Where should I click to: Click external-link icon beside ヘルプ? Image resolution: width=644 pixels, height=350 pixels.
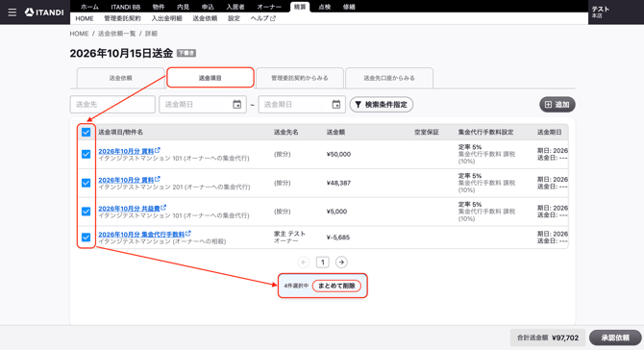[273, 18]
